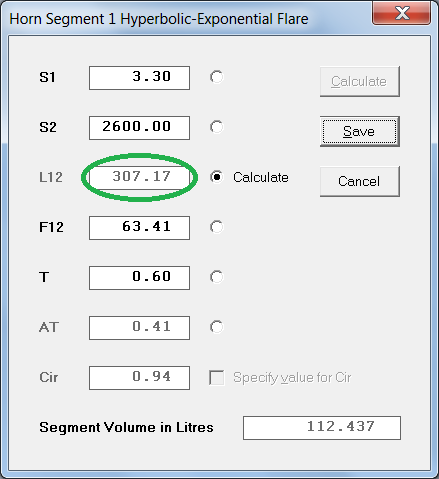Click the bold T label
This screenshot has width=439, height=479.
(x=44, y=277)
